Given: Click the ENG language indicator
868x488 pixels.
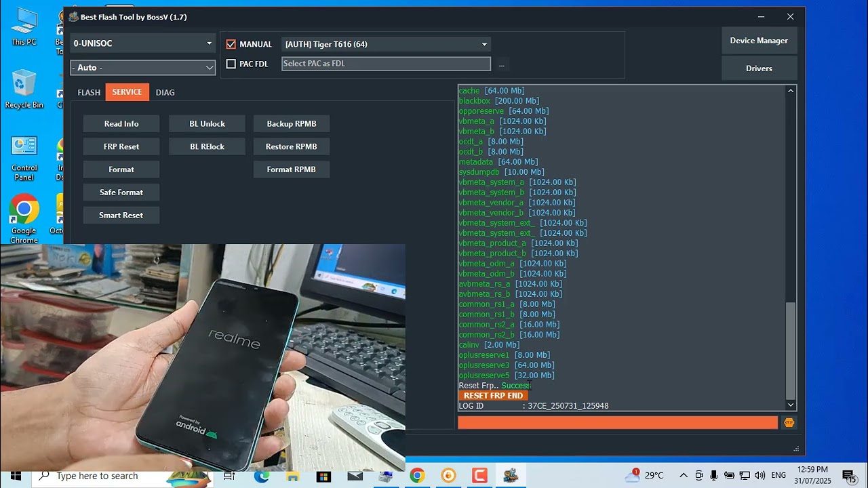Looking at the screenshot, I should tap(779, 476).
